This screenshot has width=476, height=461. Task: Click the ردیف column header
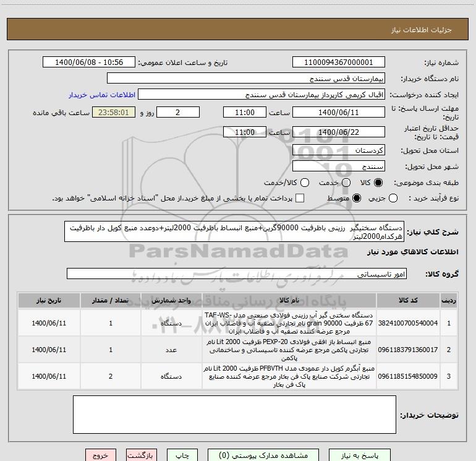pyautogui.click(x=449, y=301)
